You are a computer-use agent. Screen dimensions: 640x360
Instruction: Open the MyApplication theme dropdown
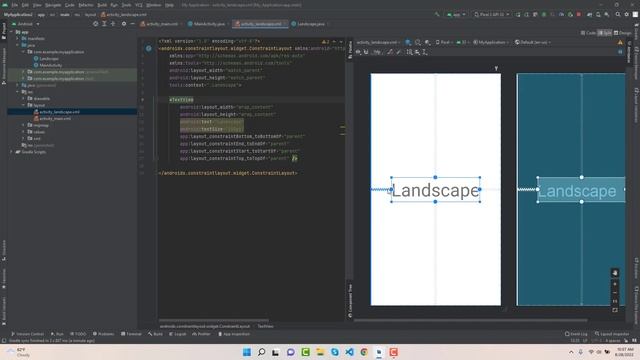point(491,42)
